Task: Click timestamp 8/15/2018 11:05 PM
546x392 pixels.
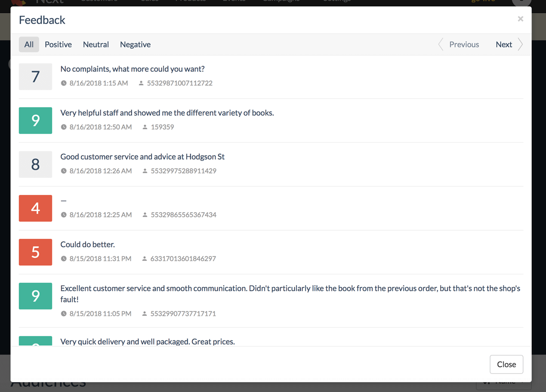Action: [100, 314]
